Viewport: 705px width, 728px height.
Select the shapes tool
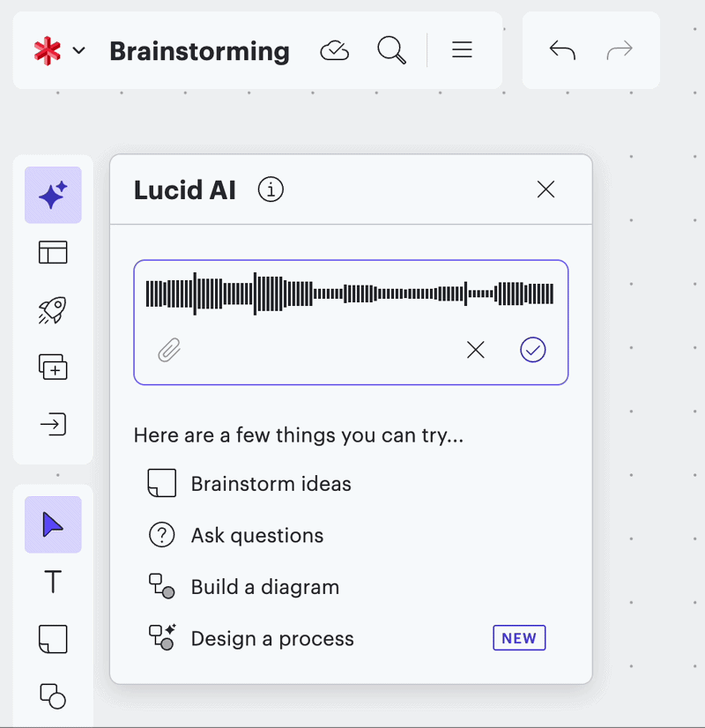[53, 696]
